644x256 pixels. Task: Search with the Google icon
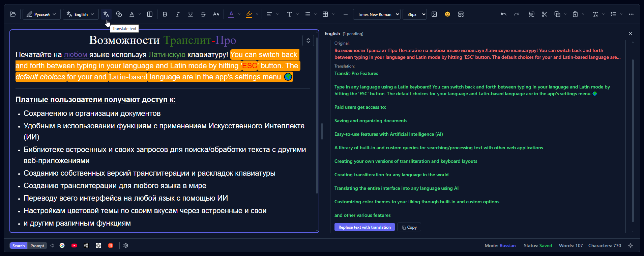(x=62, y=246)
